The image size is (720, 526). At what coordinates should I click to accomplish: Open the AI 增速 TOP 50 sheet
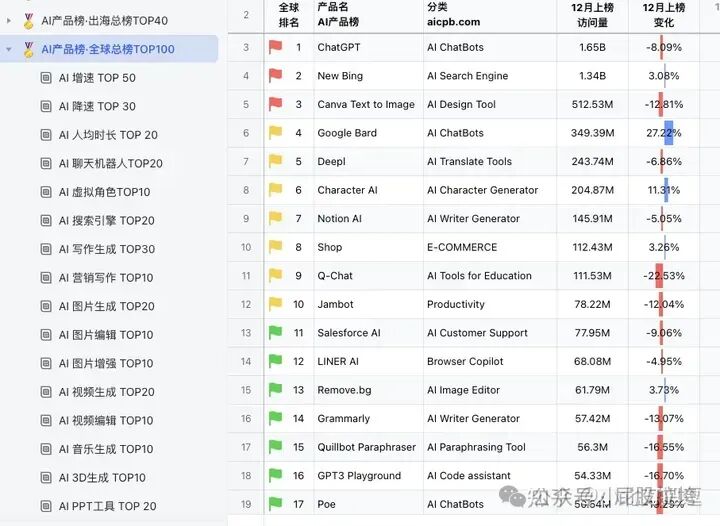(97, 78)
